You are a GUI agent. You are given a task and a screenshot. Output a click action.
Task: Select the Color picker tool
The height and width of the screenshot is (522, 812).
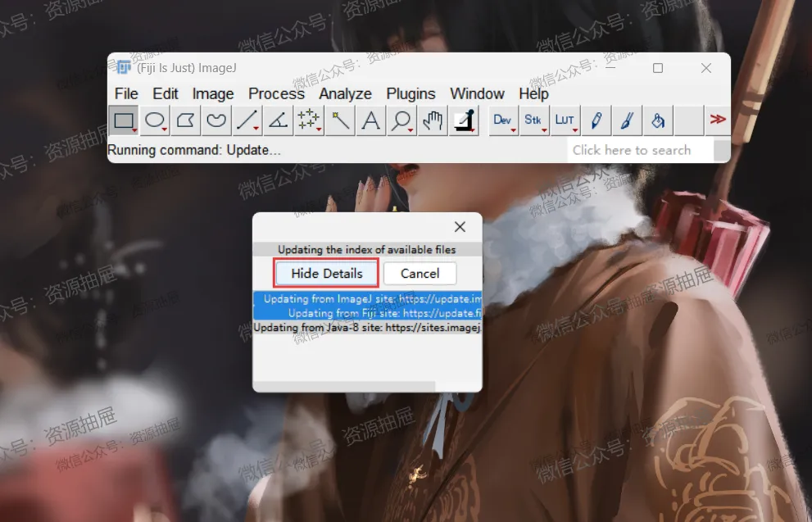click(464, 120)
